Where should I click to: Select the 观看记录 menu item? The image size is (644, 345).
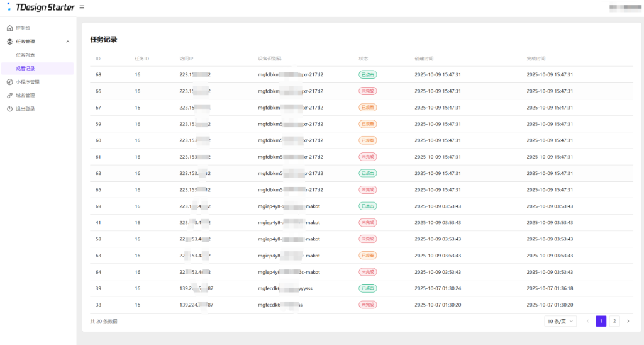(x=26, y=68)
